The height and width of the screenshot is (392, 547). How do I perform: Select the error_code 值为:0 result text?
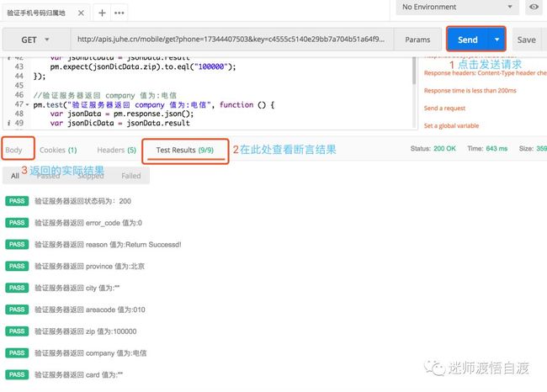click(x=88, y=223)
